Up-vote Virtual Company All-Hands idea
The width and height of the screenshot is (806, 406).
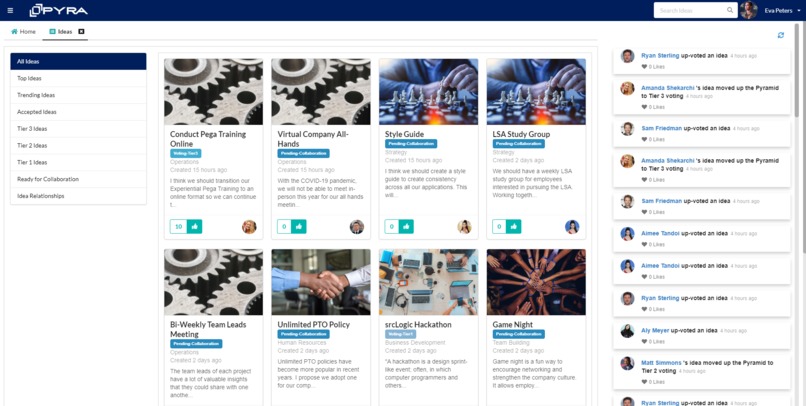pos(299,227)
